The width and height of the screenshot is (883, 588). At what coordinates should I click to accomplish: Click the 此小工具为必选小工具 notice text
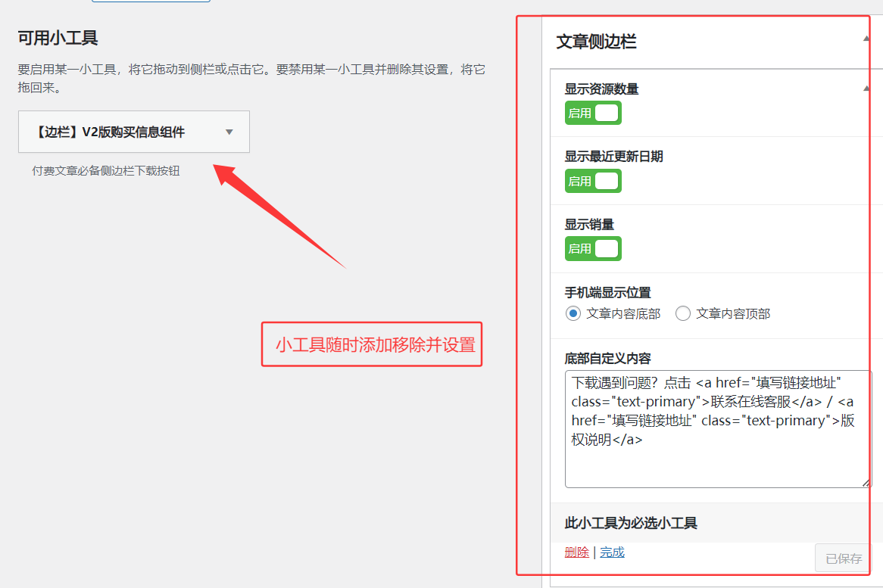point(631,523)
